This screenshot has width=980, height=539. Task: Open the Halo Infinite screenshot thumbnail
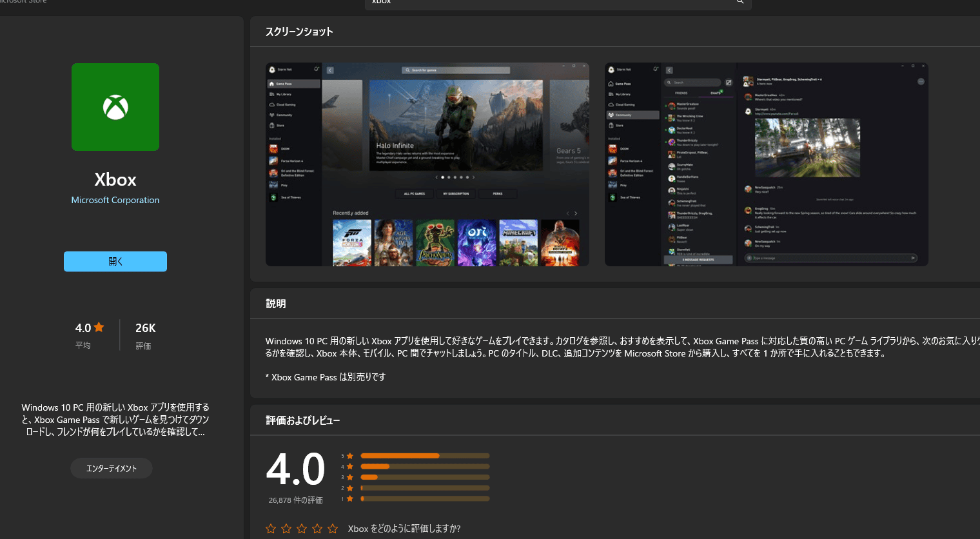(427, 164)
